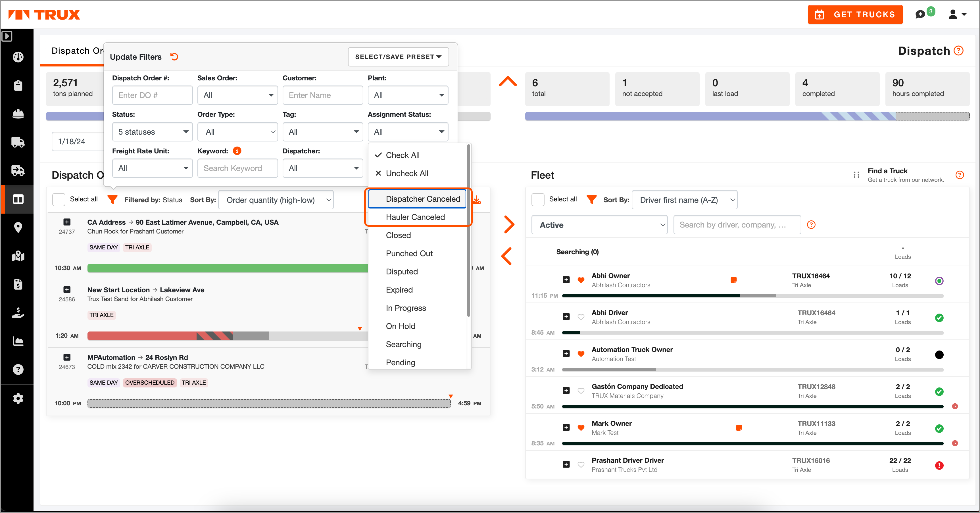Image resolution: width=980 pixels, height=513 pixels.
Task: Open the payments hand sidebar icon
Action: 18,313
